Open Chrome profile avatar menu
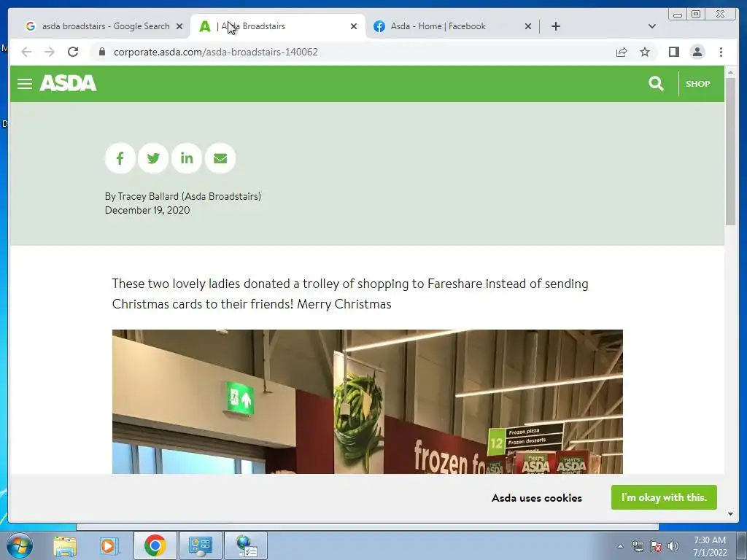747x560 pixels. coord(697,52)
